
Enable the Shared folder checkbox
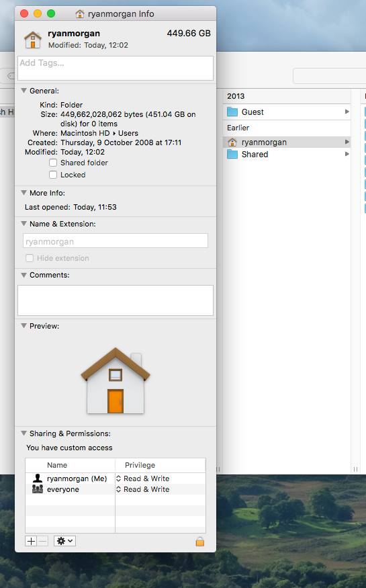(x=53, y=163)
